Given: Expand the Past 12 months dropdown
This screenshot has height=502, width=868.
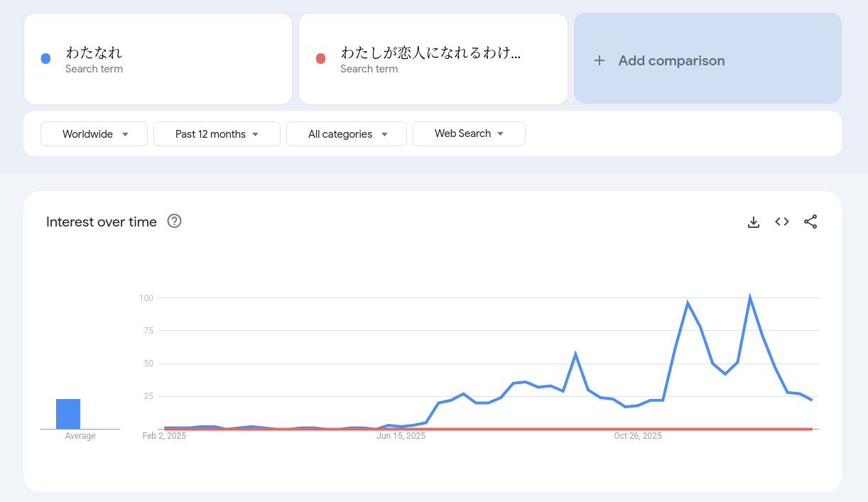Looking at the screenshot, I should click(x=217, y=134).
